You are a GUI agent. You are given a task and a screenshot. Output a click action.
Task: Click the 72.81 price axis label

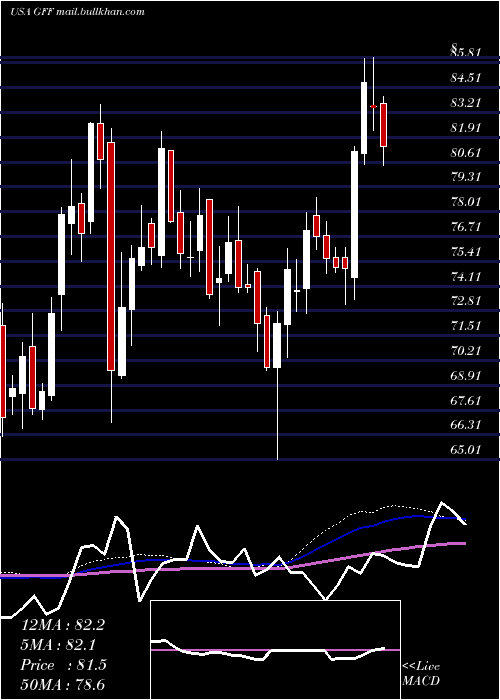click(465, 300)
